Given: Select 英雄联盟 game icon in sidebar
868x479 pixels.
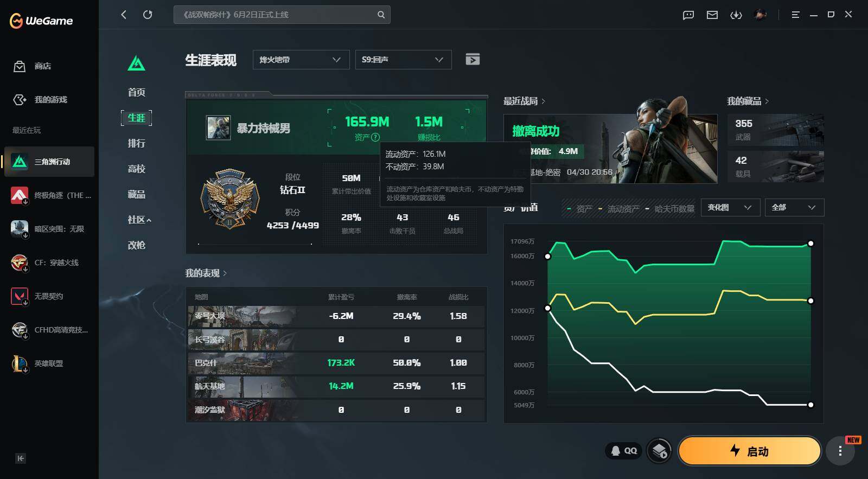Looking at the screenshot, I should click(20, 363).
